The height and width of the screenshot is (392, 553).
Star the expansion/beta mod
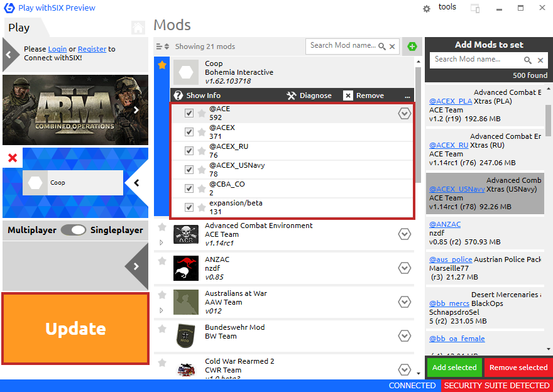[x=202, y=207]
